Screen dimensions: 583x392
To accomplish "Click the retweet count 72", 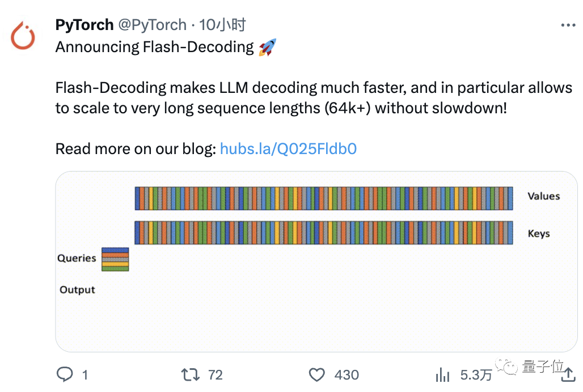I will 216,375.
